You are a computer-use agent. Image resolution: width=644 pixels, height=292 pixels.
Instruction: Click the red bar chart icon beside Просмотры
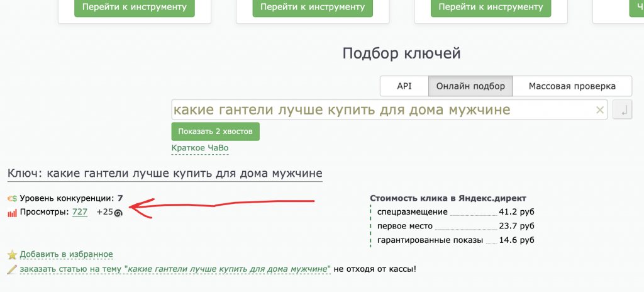(12, 213)
